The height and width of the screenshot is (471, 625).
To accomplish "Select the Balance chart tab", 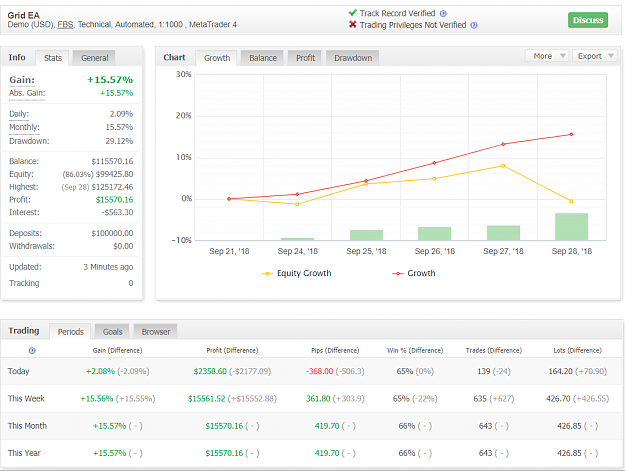I will coord(263,58).
